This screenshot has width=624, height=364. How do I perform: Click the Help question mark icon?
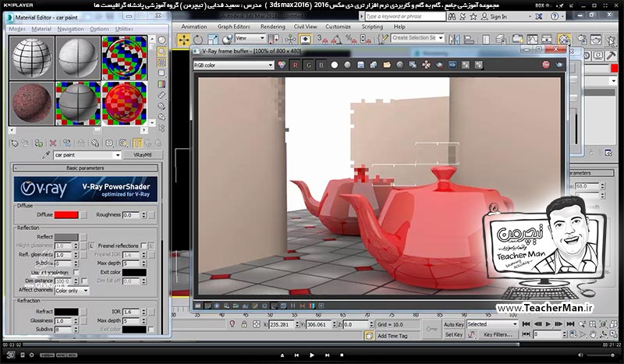555,16
